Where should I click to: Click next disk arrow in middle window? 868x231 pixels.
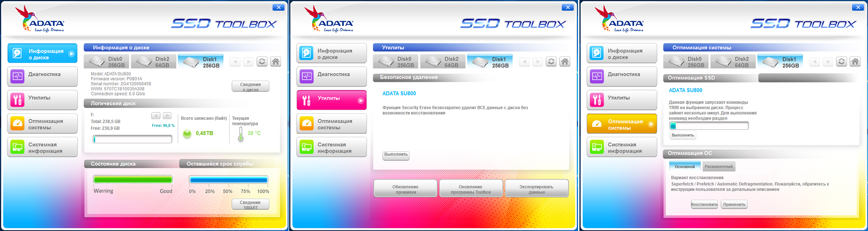point(538,62)
